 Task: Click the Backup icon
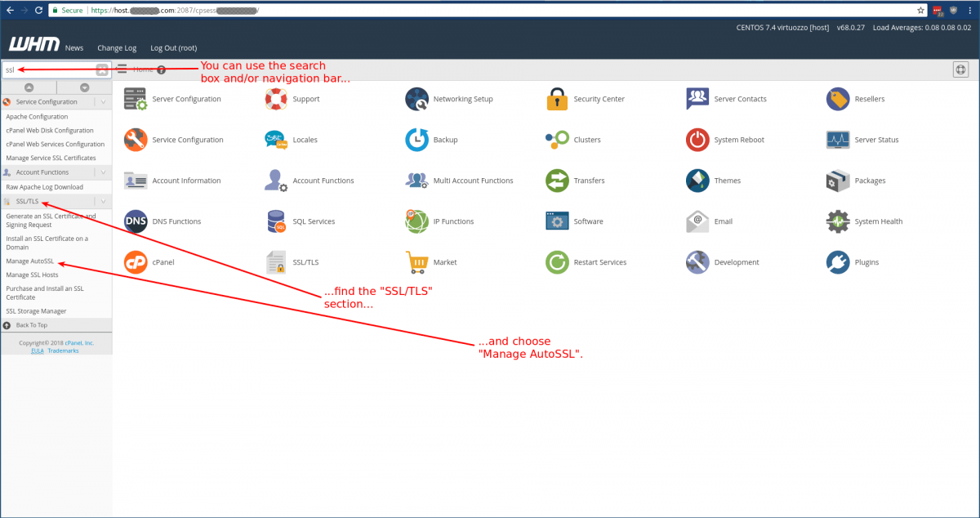point(416,139)
